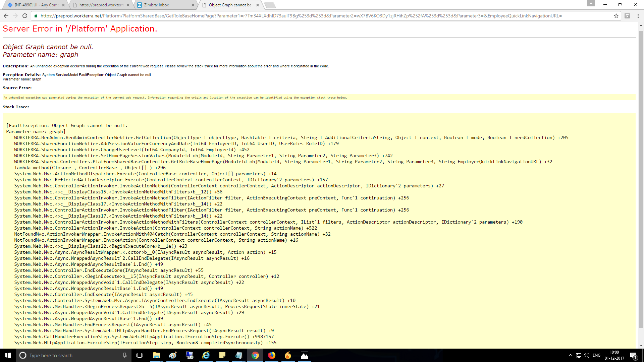This screenshot has height=362, width=644.
Task: Click the extension icon beside the star
Action: (627, 16)
